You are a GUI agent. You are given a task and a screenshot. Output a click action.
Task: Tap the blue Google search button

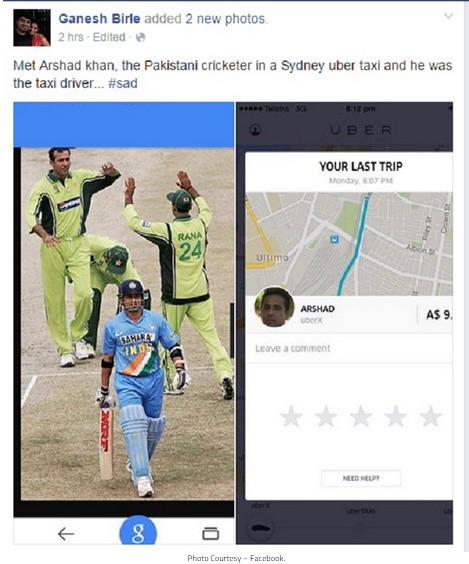pyautogui.click(x=138, y=532)
